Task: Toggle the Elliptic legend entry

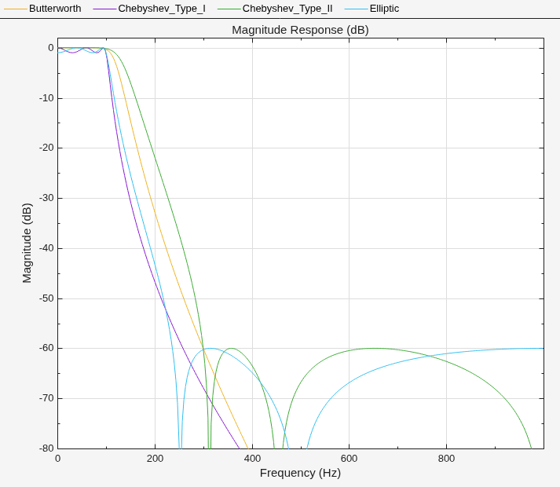Action: pos(372,9)
